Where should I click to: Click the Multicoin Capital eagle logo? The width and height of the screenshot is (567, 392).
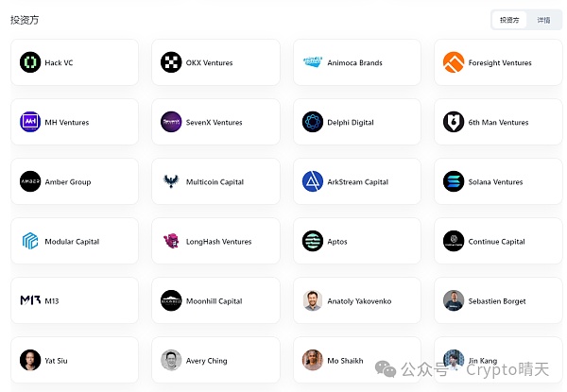pos(171,181)
